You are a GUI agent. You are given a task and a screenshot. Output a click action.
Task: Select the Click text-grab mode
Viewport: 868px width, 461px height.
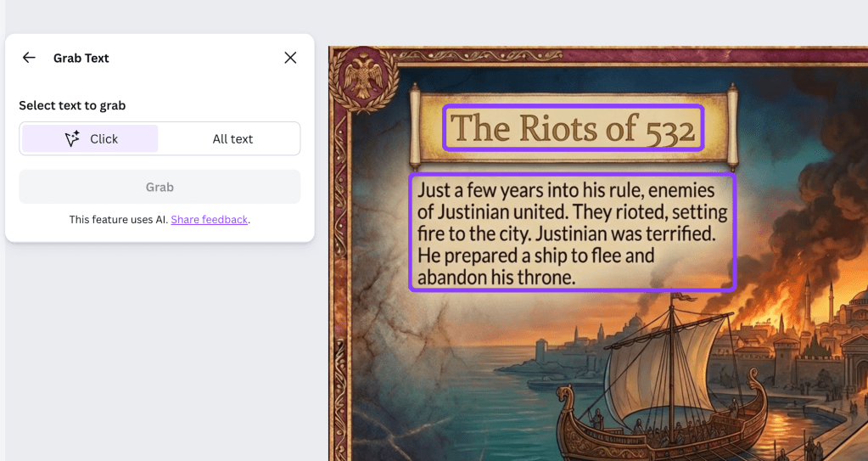pos(91,138)
